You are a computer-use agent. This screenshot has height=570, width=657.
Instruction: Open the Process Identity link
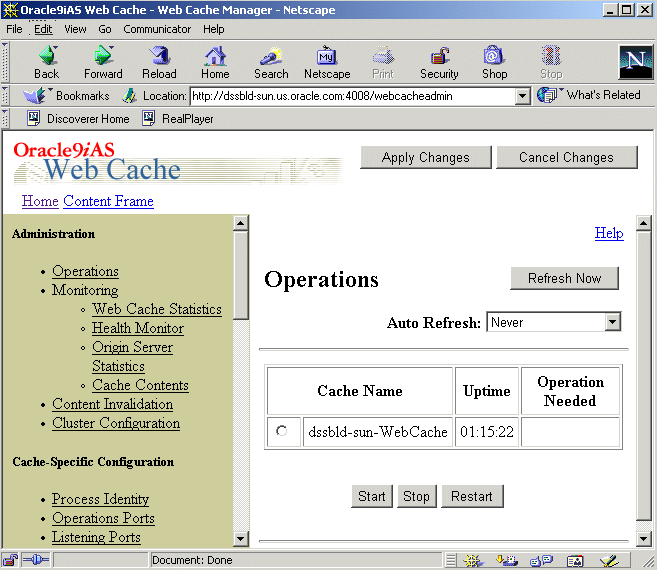click(x=101, y=499)
